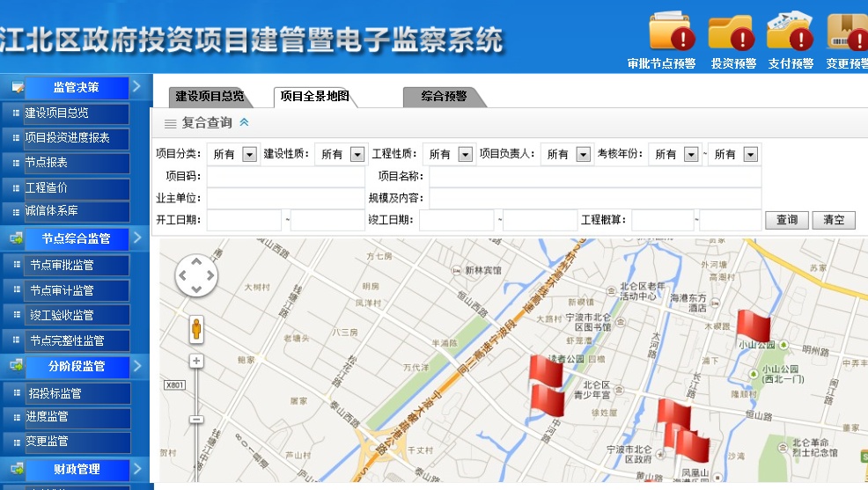Click the bullet icon next to 工程造价
Screen dimensions: 868x490
[x=16, y=188]
